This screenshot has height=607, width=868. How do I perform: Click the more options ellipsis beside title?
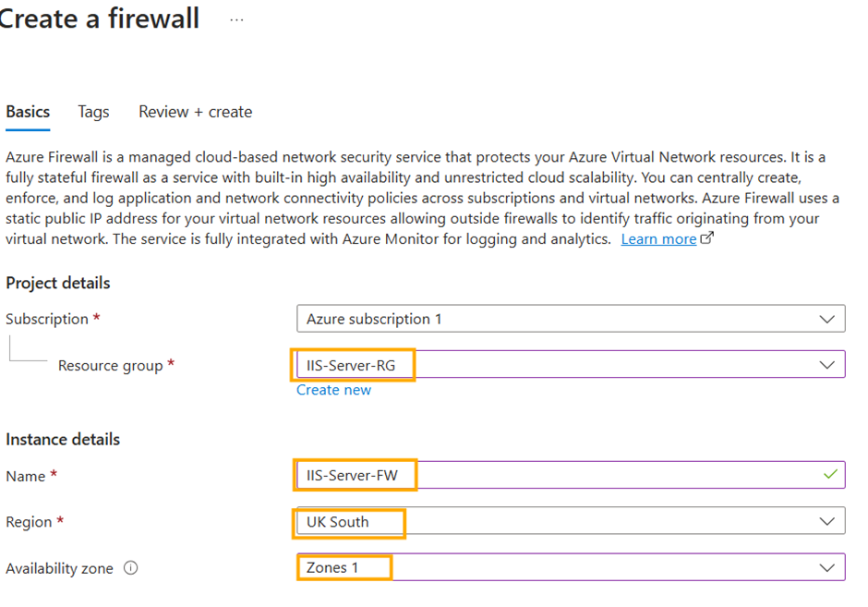coord(236,19)
